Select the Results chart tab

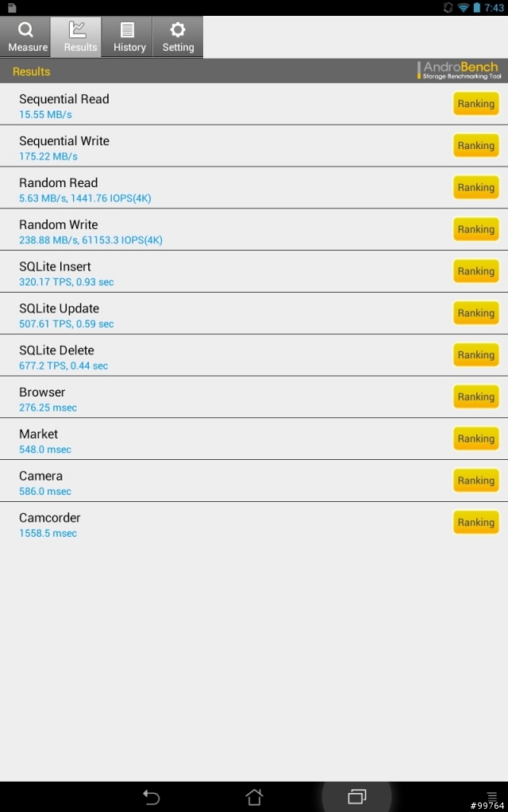coord(76,36)
